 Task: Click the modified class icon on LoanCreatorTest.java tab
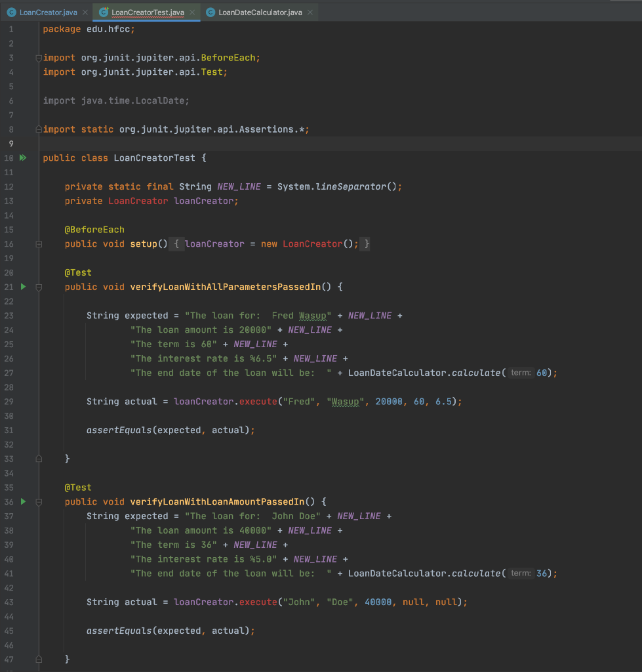tap(102, 11)
